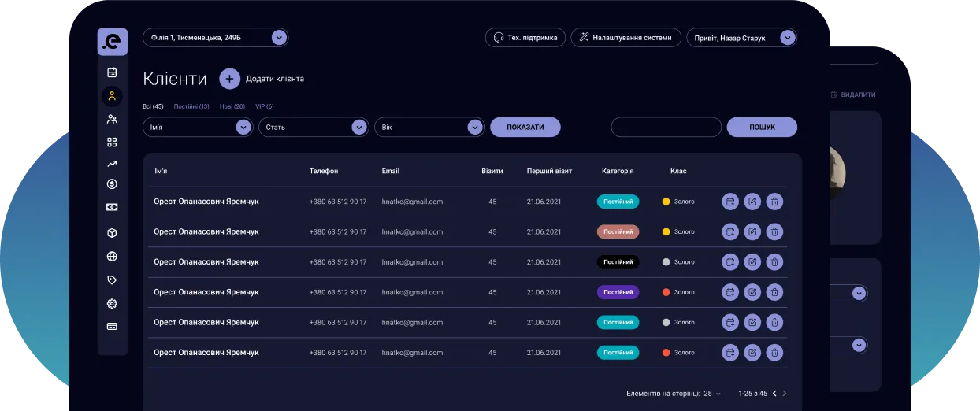Click the plus icon beside Додати клієнта
Screen dimensions: 980x411
point(229,79)
